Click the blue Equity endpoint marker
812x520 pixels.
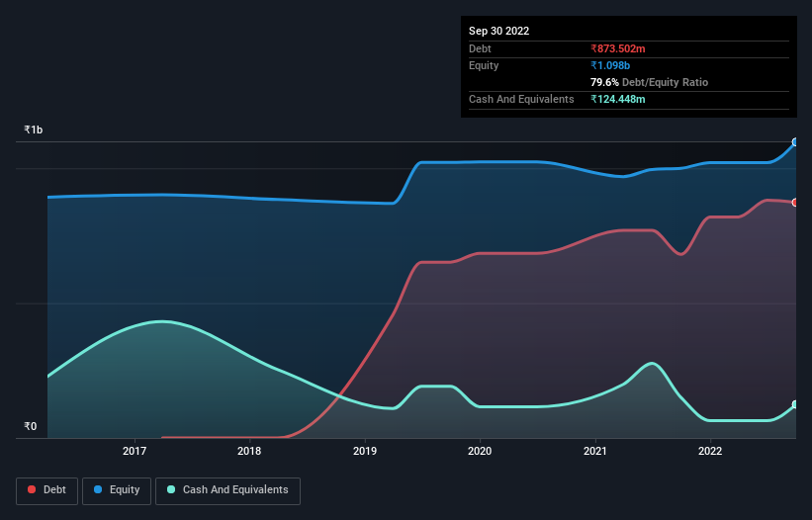796,142
